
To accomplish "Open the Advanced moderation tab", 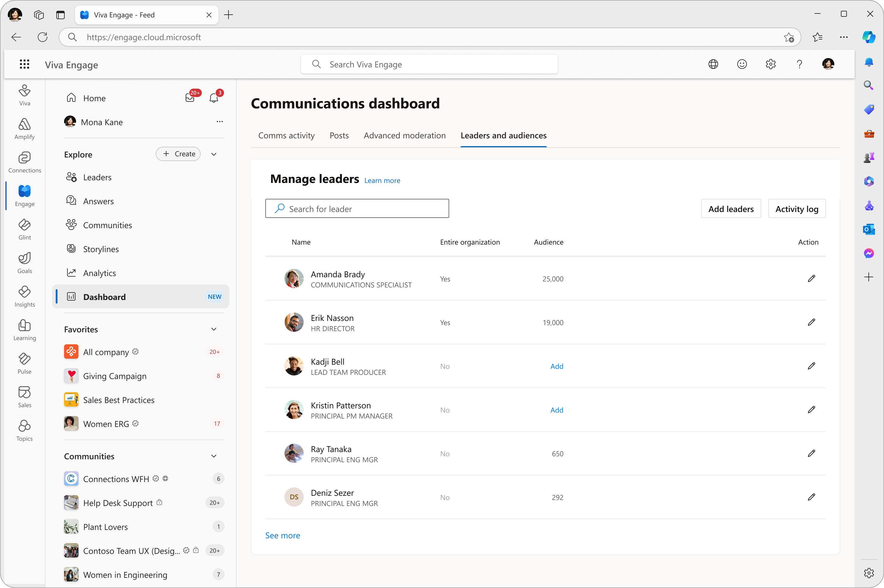I will (x=404, y=135).
